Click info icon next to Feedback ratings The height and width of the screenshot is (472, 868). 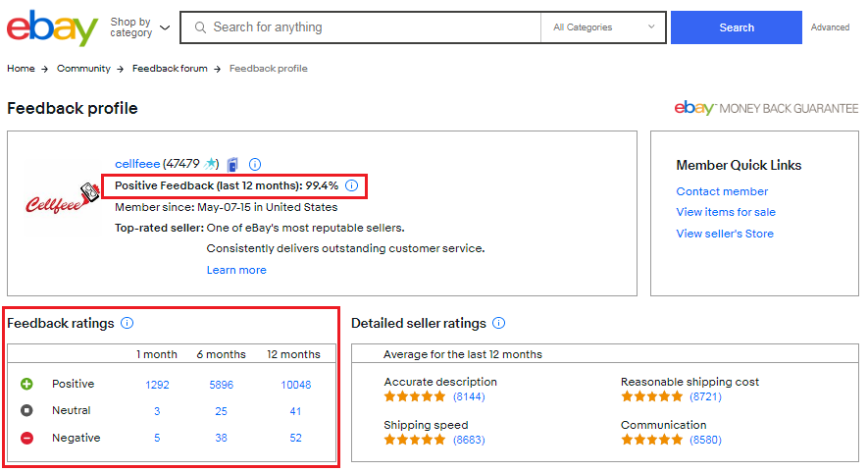(x=127, y=323)
